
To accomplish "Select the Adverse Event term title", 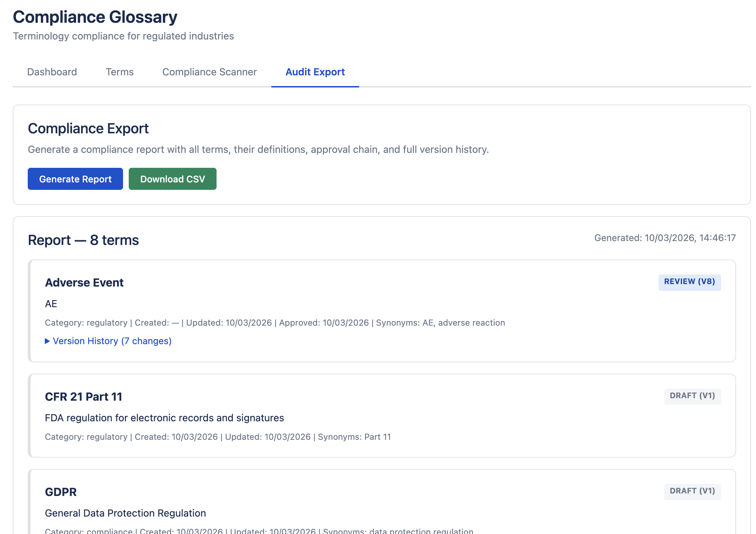I will 84,282.
